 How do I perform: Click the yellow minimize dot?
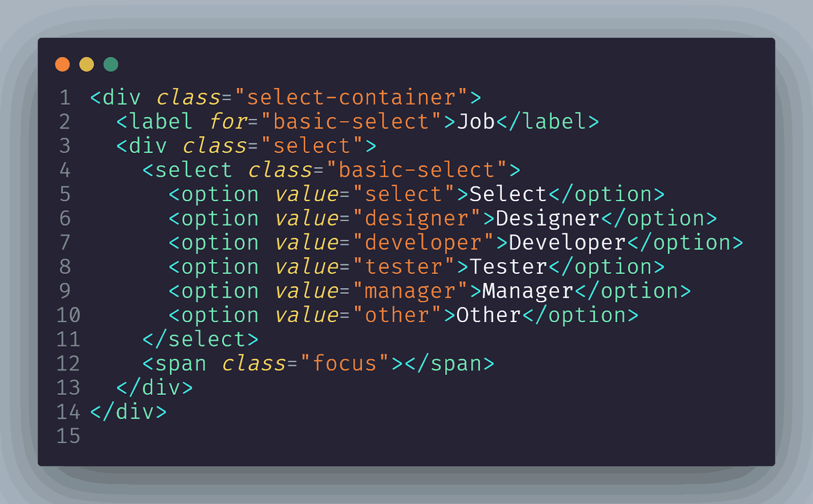(x=87, y=65)
